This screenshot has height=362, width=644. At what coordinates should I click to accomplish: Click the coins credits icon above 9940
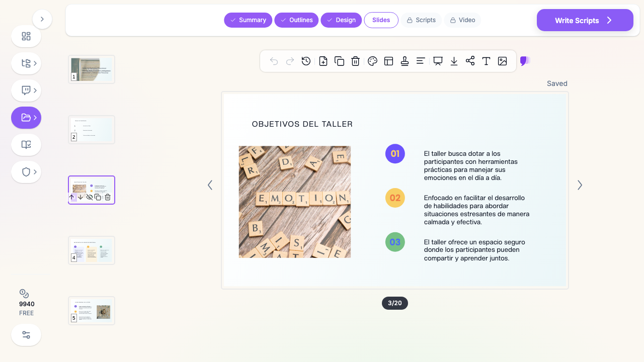coord(24,294)
